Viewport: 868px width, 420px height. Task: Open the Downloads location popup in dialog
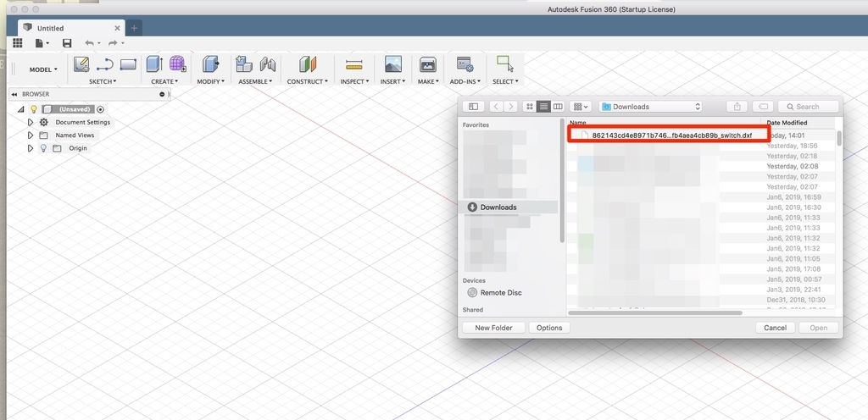pyautogui.click(x=651, y=107)
